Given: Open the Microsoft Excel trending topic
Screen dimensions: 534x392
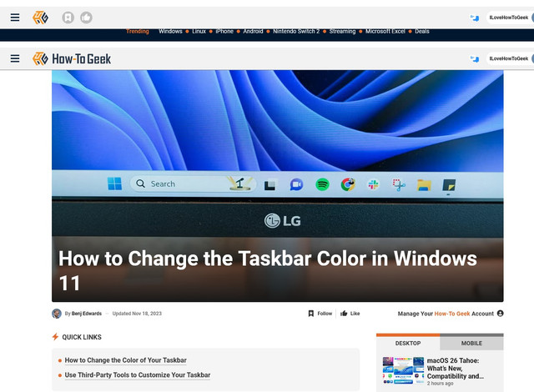Looking at the screenshot, I should 385,32.
